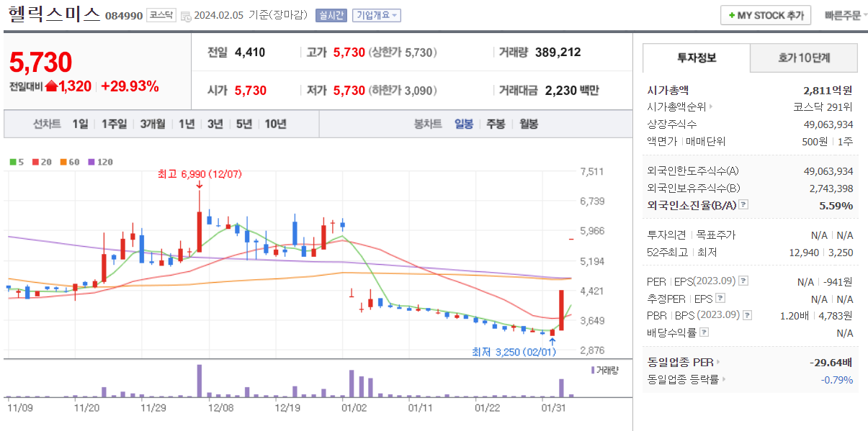
Task: Click the 코스닥 291위 ranking value
Action: pyautogui.click(x=823, y=107)
